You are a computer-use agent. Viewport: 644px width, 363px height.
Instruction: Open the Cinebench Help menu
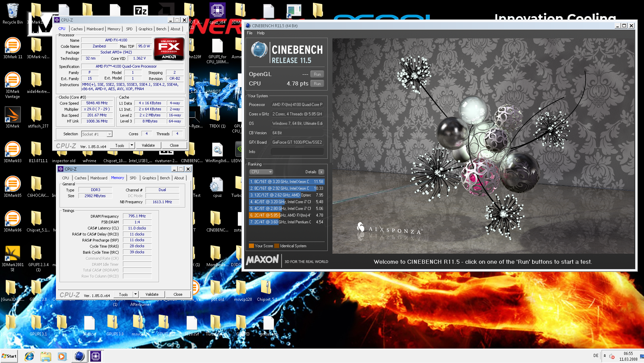tap(261, 33)
